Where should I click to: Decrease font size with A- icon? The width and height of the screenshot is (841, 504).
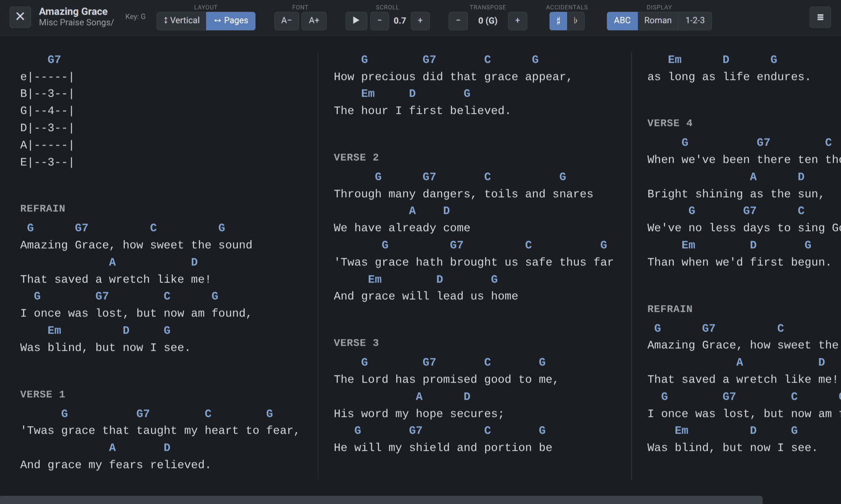(x=286, y=21)
